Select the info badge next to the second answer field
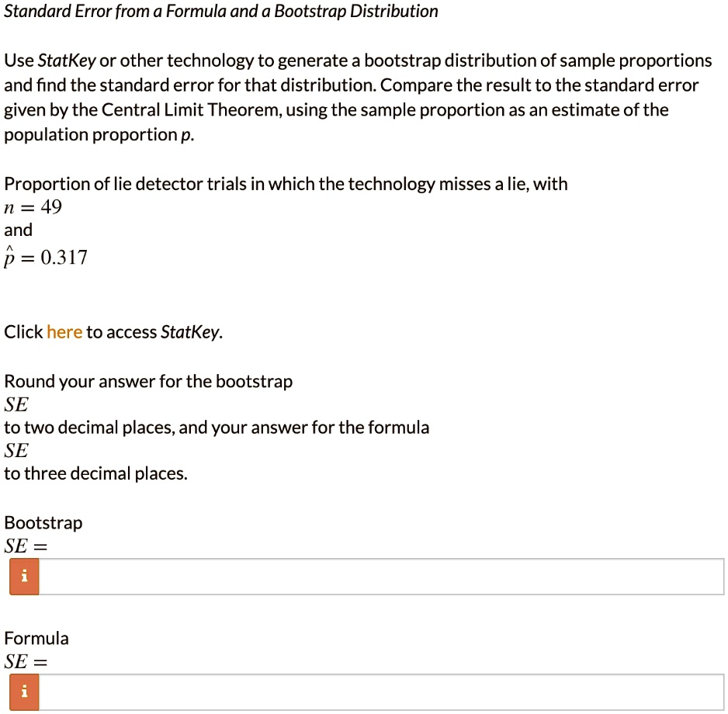Viewport: 728px width, 714px height. pos(23,691)
